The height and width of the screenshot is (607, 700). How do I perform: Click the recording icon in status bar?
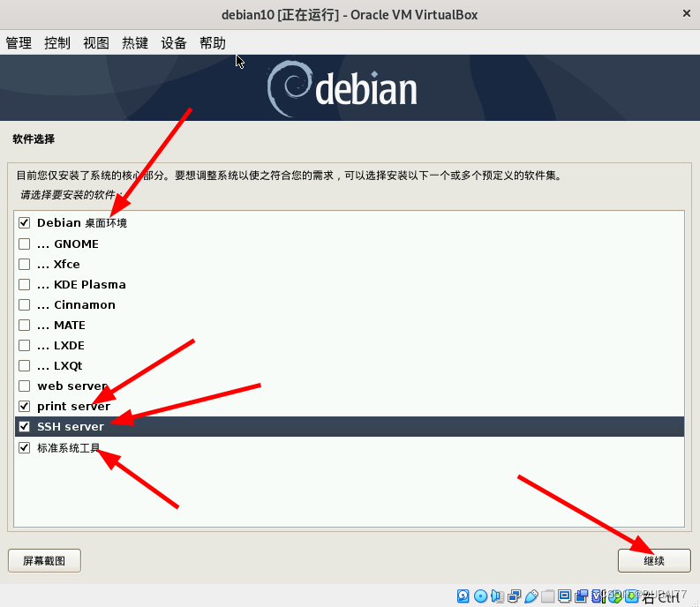582,596
